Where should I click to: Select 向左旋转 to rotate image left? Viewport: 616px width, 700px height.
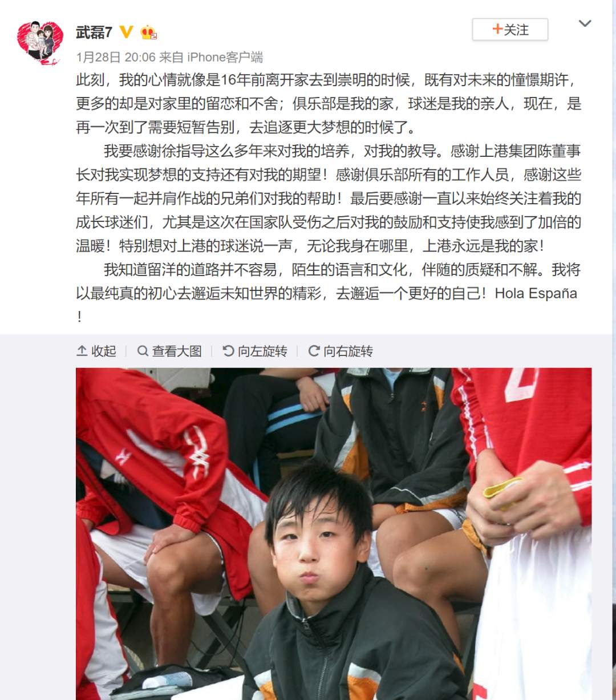coord(262,351)
